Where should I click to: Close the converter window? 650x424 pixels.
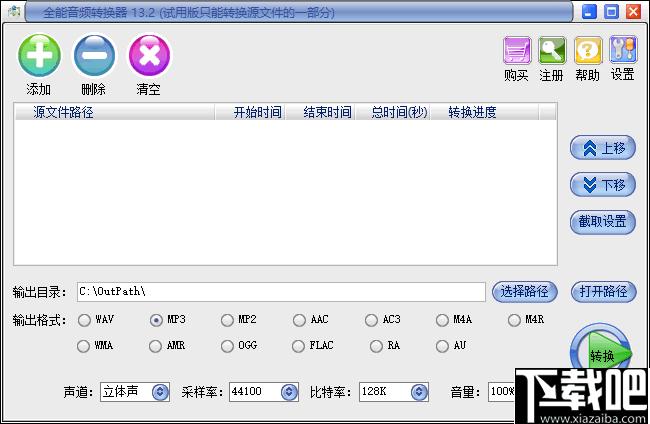point(633,11)
